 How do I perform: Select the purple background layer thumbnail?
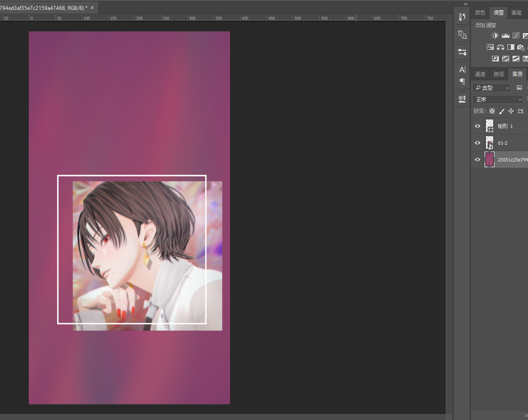pyautogui.click(x=489, y=159)
